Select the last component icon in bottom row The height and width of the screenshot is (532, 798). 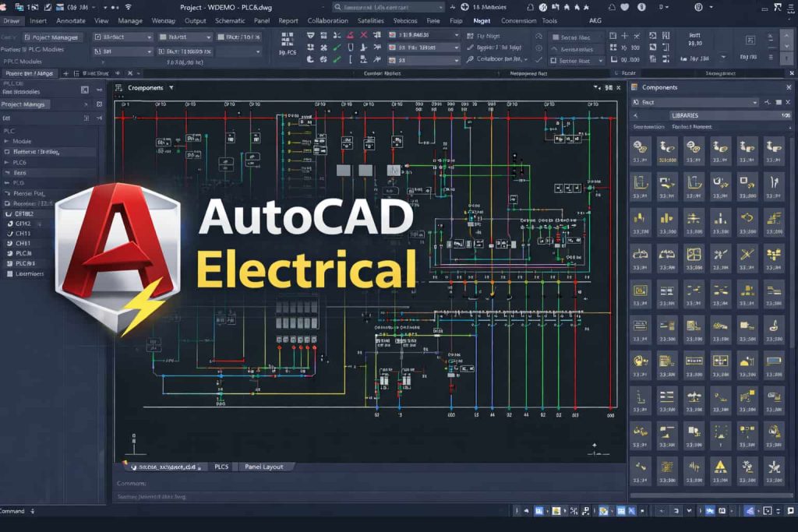pyautogui.click(x=774, y=471)
